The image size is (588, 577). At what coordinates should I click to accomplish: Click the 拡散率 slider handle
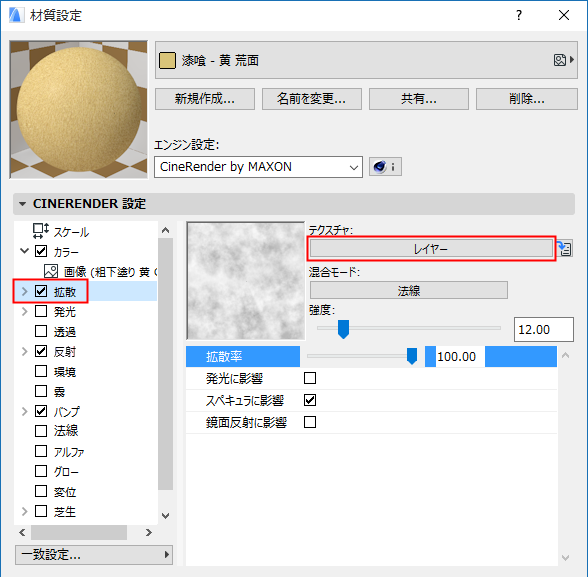point(412,356)
